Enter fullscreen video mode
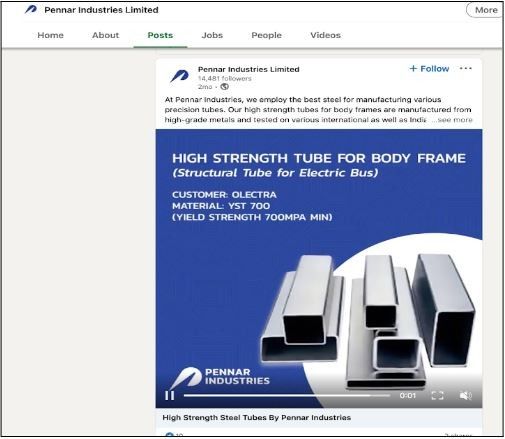 click(x=437, y=396)
